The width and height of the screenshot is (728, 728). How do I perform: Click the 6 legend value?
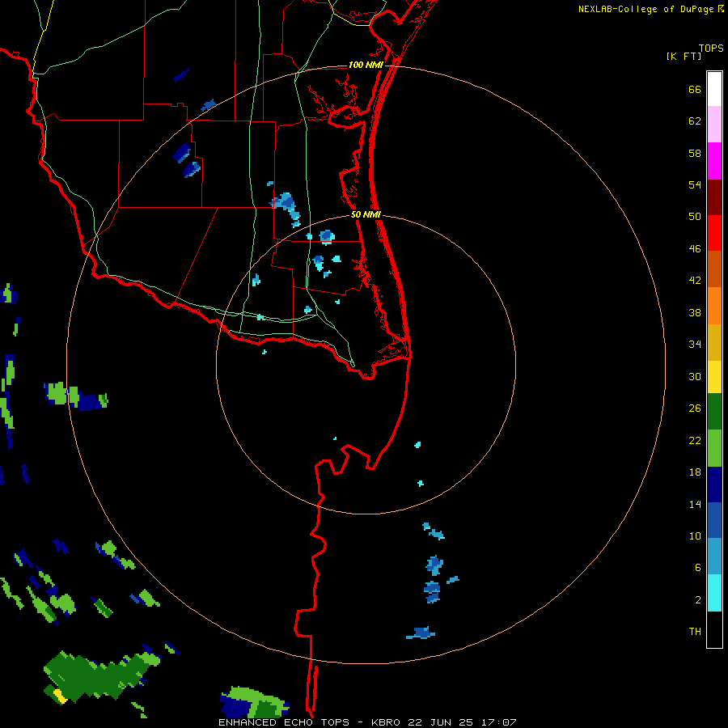click(x=698, y=569)
